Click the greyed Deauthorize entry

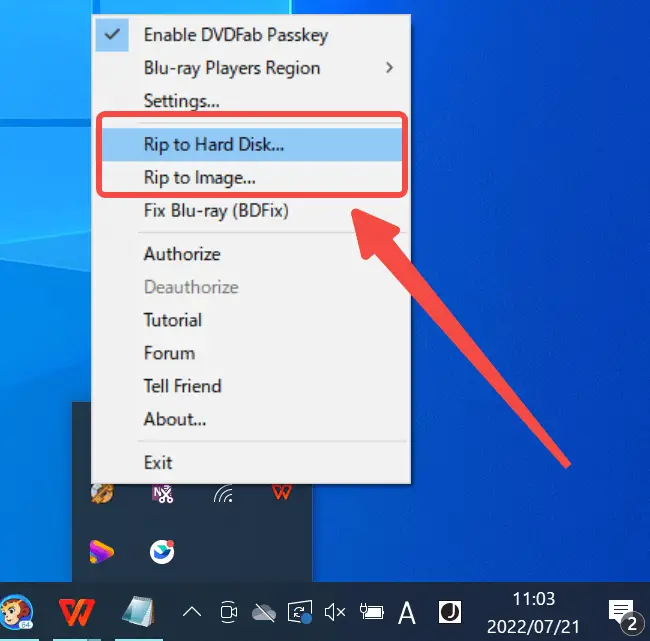[x=251, y=287]
